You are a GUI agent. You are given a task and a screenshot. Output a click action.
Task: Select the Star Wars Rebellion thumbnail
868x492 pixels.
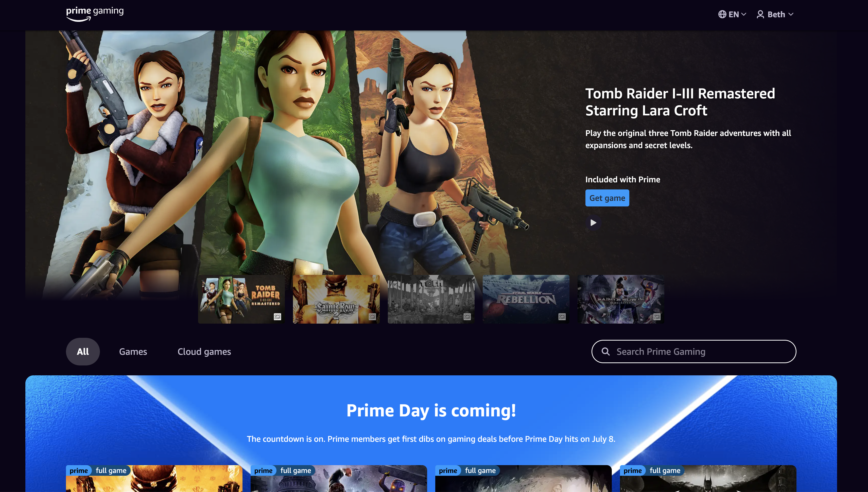[x=526, y=299]
